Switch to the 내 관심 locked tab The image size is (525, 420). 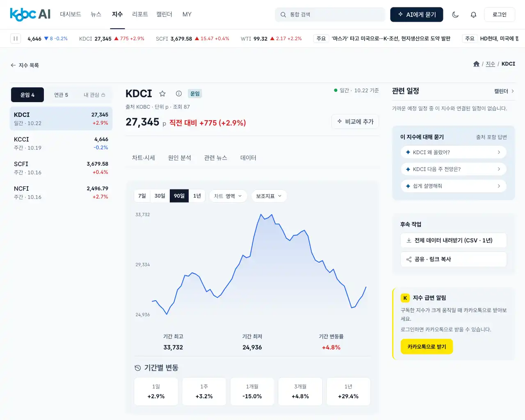94,95
